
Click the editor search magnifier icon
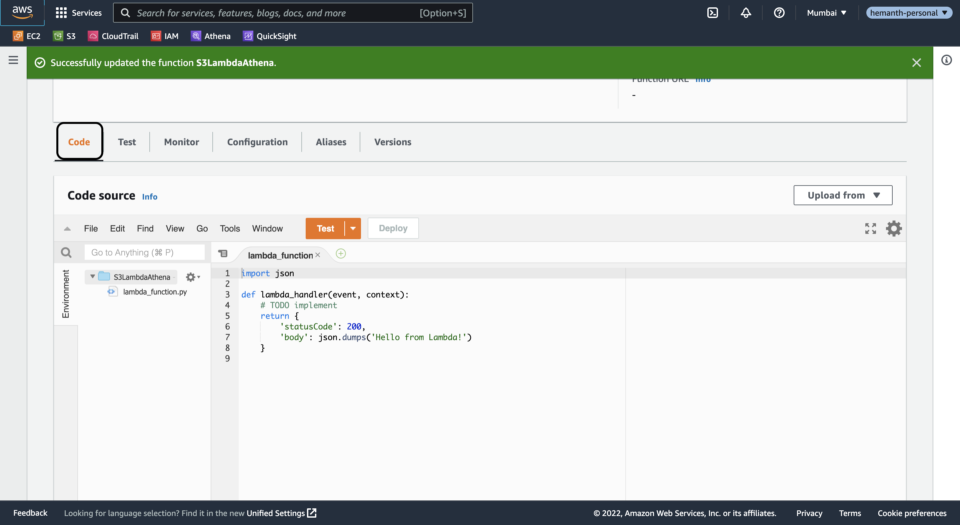tap(66, 253)
